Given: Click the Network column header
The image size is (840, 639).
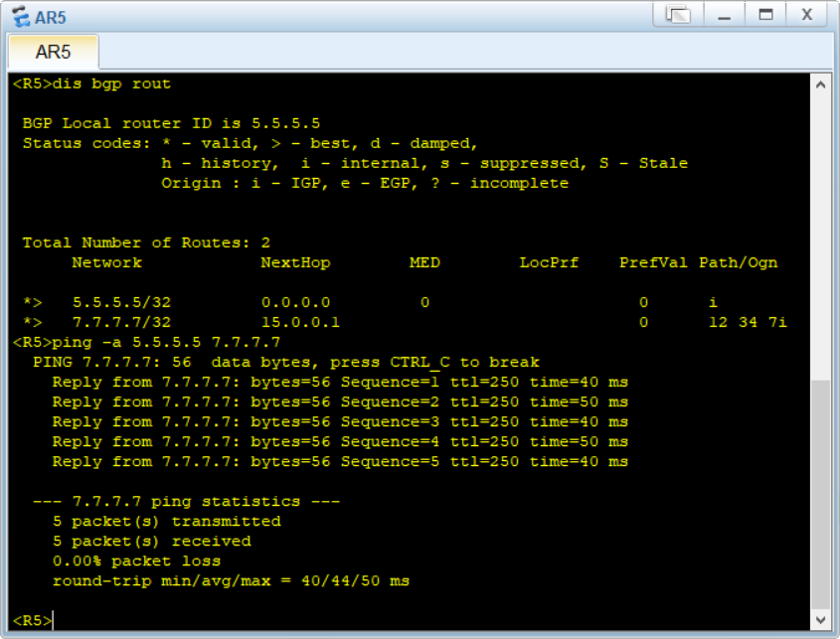Looking at the screenshot, I should 106,262.
